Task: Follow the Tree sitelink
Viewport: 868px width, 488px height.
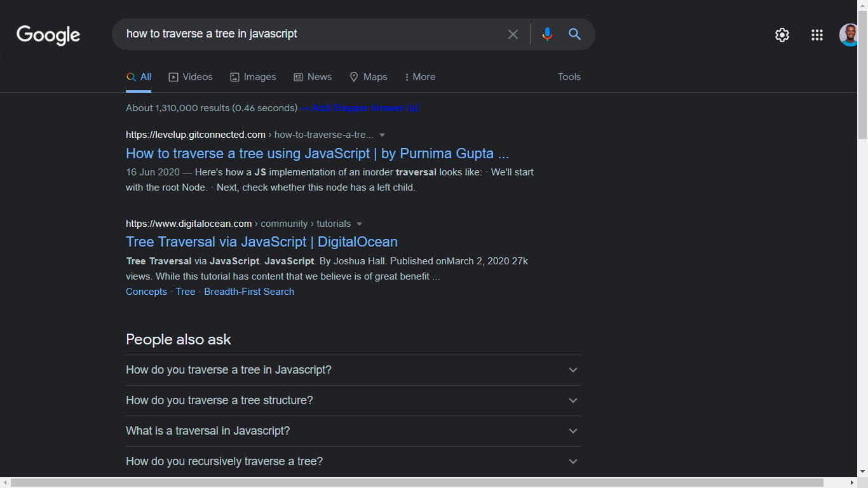Action: click(x=186, y=292)
